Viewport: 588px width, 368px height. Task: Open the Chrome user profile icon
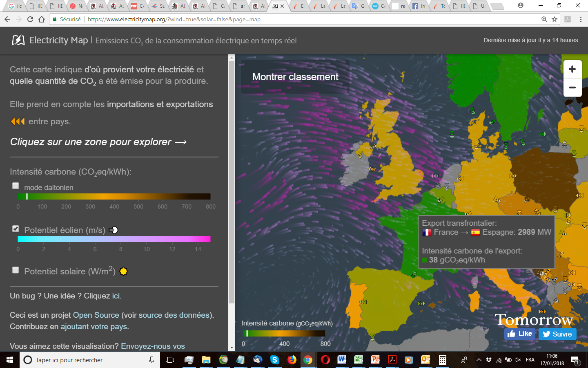click(x=520, y=5)
